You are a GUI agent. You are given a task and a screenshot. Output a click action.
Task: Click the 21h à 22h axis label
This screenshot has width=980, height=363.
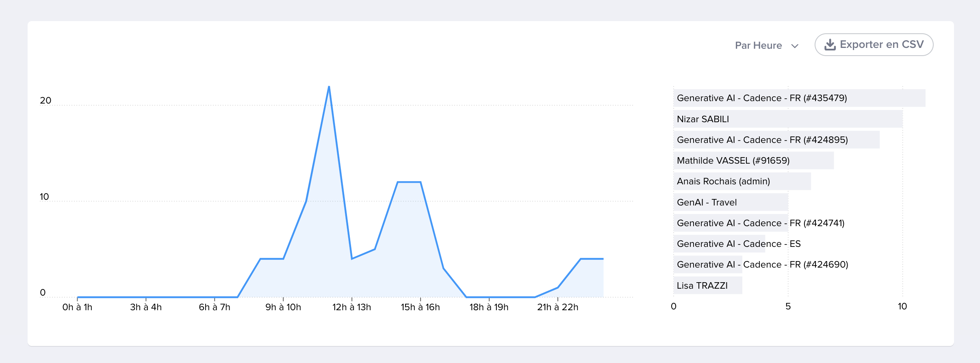(x=557, y=307)
